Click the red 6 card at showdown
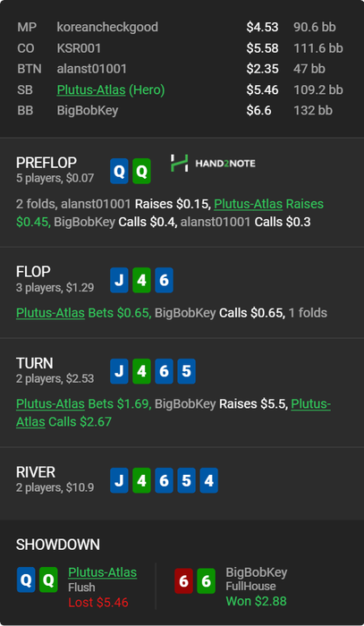364x626 pixels. pos(183,581)
